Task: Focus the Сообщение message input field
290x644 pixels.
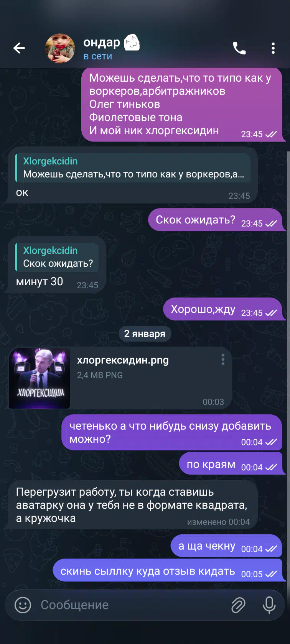Action: click(130, 605)
